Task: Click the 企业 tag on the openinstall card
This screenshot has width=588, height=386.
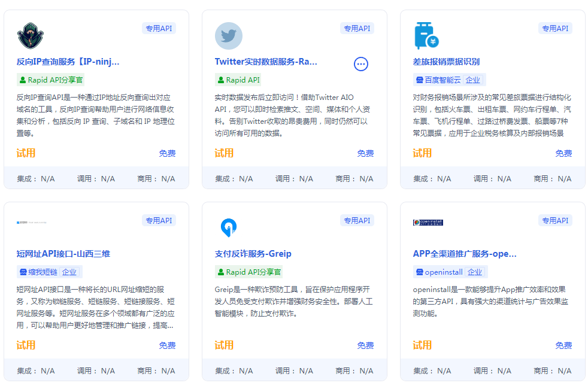Action: [x=475, y=271]
